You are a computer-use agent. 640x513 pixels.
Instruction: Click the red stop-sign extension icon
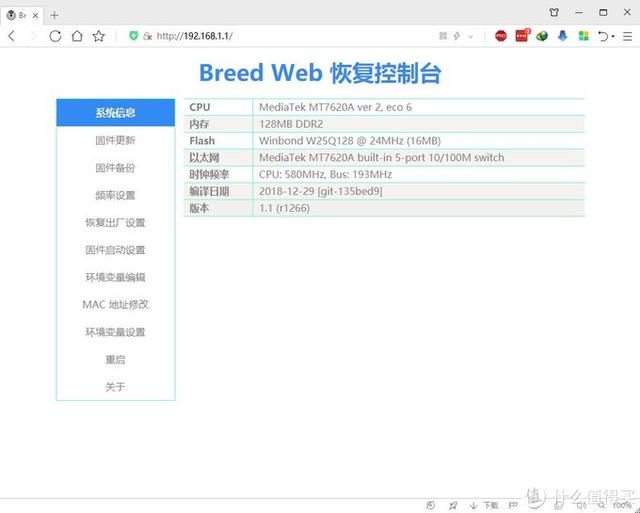point(501,36)
